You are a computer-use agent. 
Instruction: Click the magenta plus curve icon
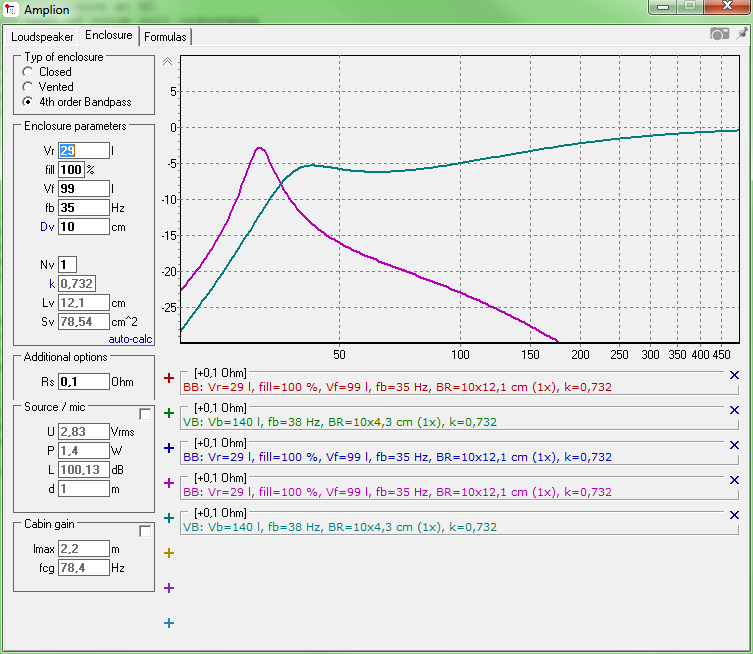pyautogui.click(x=169, y=483)
